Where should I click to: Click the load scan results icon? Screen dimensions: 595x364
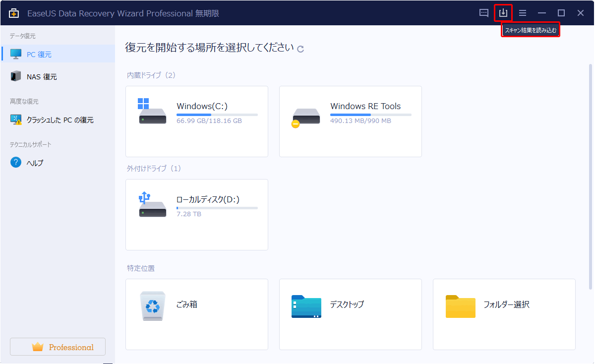(x=503, y=13)
